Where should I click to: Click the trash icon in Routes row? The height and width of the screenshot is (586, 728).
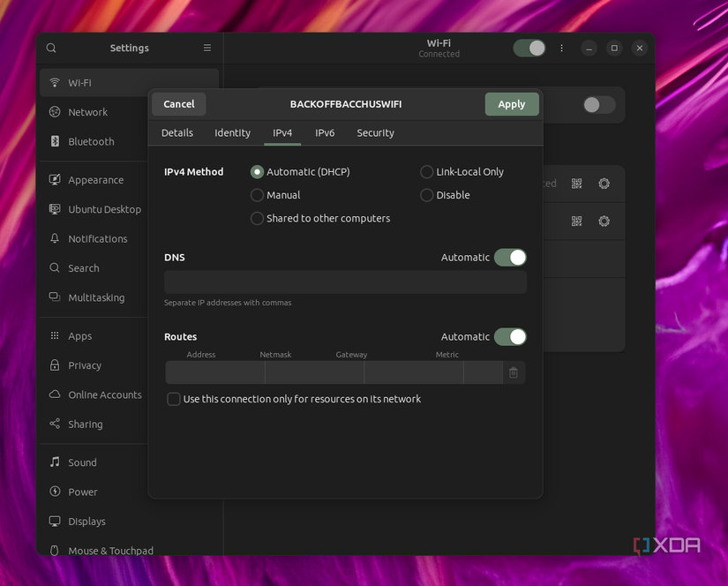[514, 372]
